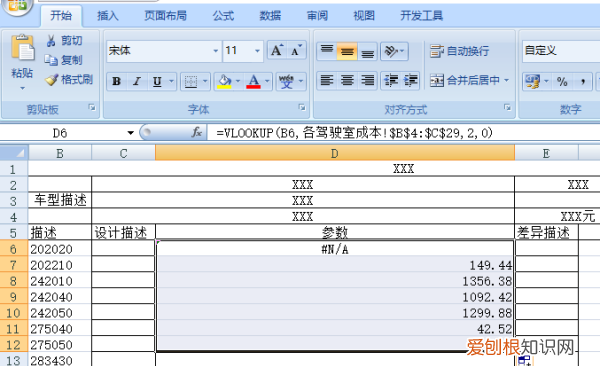Expand the Name Box dropdown
Screen dimensions: 600x366
pyautogui.click(x=130, y=133)
